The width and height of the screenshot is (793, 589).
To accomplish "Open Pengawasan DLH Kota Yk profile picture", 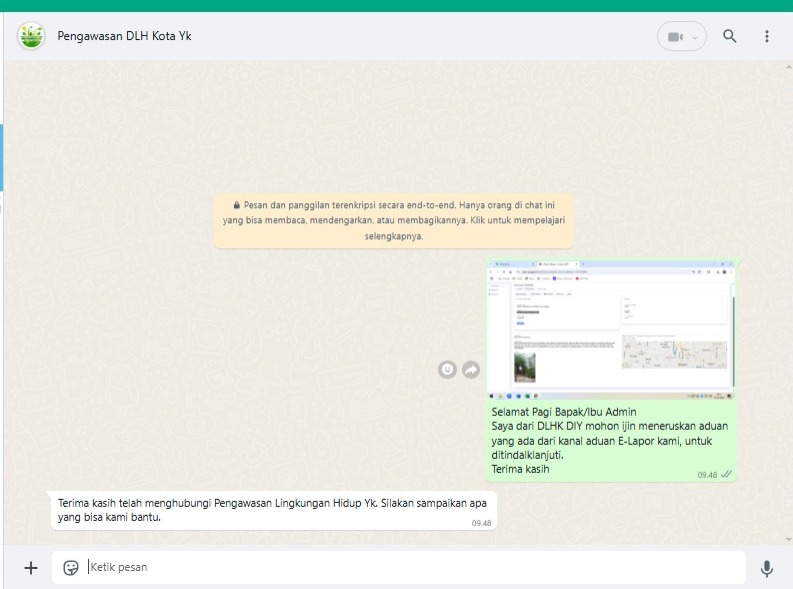I will click(31, 36).
